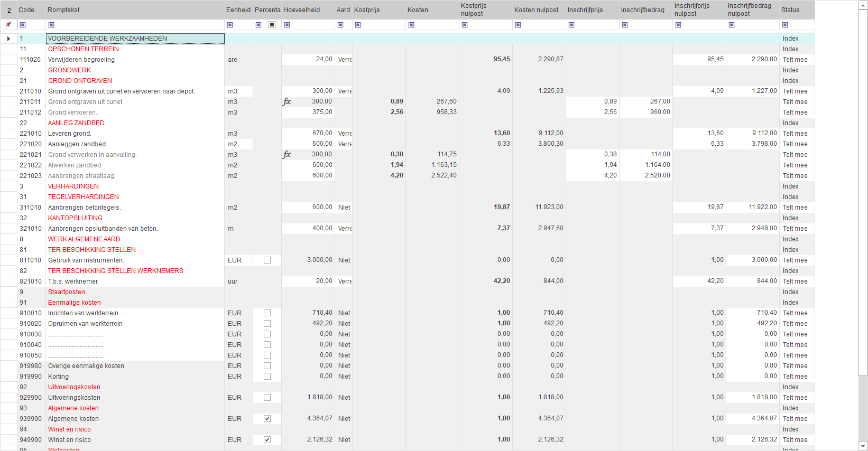868x451 pixels.
Task: Select the Aanbrengen betontegels. cell
Action: (135, 208)
